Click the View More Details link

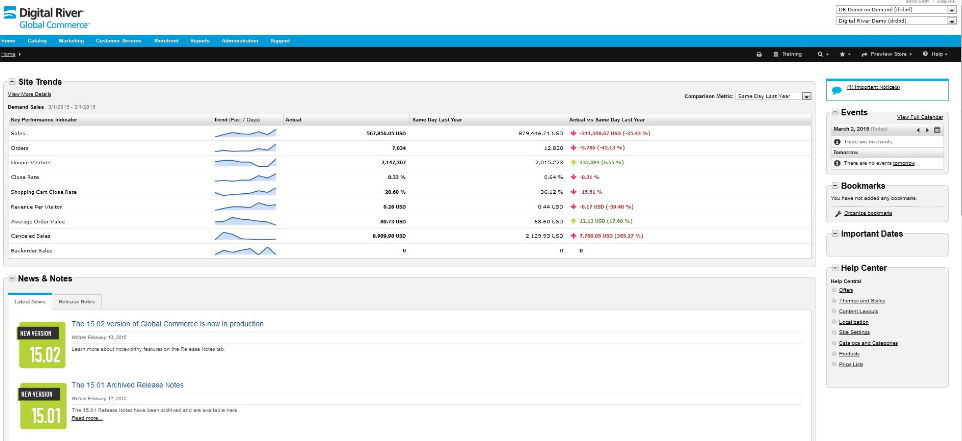29,94
